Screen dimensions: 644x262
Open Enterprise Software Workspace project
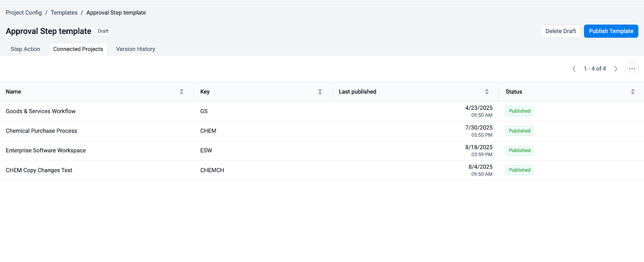coord(46,150)
